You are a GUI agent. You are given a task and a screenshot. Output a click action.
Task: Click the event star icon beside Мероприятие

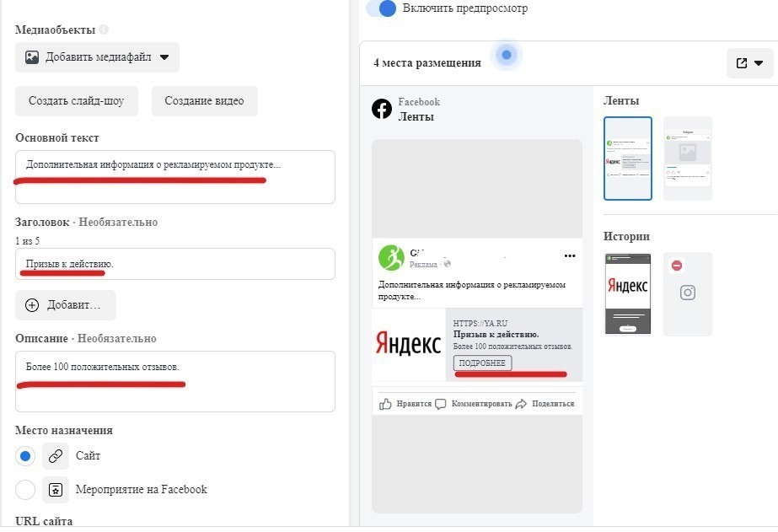pos(56,490)
